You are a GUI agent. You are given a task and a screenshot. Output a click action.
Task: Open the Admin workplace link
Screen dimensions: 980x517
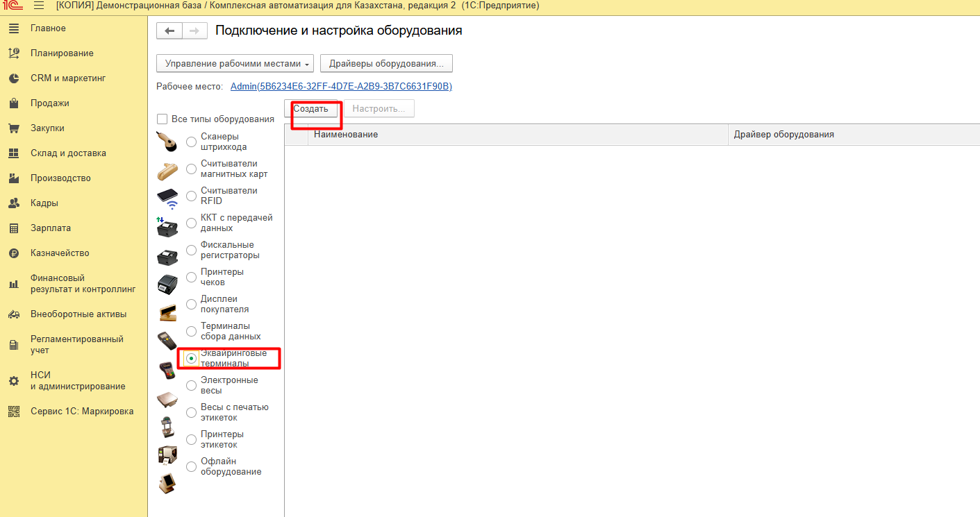pyautogui.click(x=341, y=87)
